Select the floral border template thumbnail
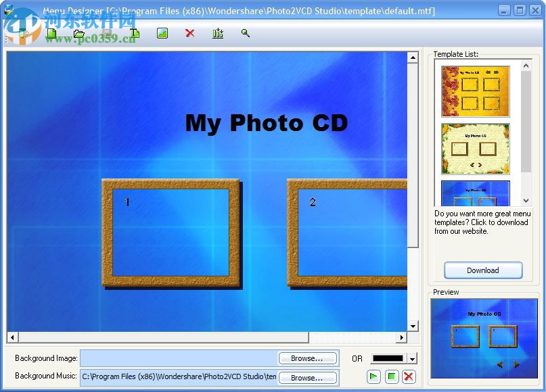This screenshot has height=392, width=546. (x=474, y=148)
